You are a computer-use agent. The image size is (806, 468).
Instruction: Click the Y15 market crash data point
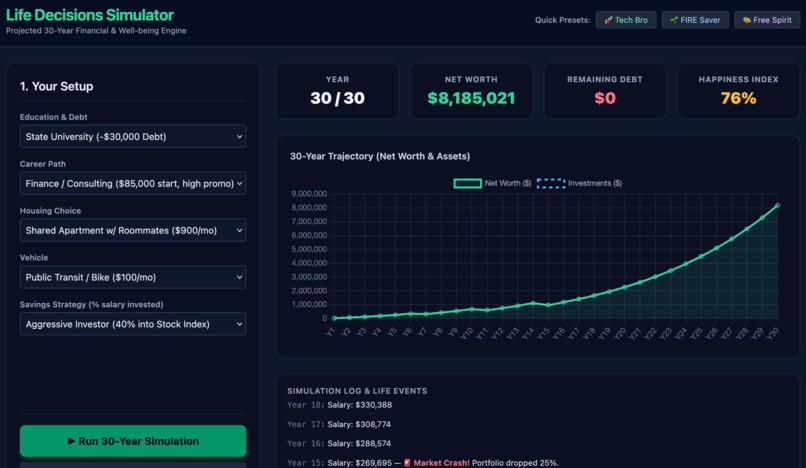click(x=548, y=305)
